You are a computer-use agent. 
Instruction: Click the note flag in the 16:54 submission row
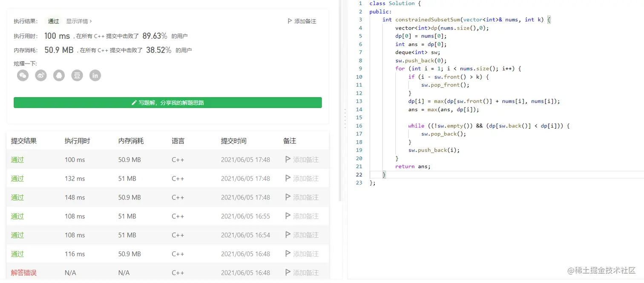[288, 235]
